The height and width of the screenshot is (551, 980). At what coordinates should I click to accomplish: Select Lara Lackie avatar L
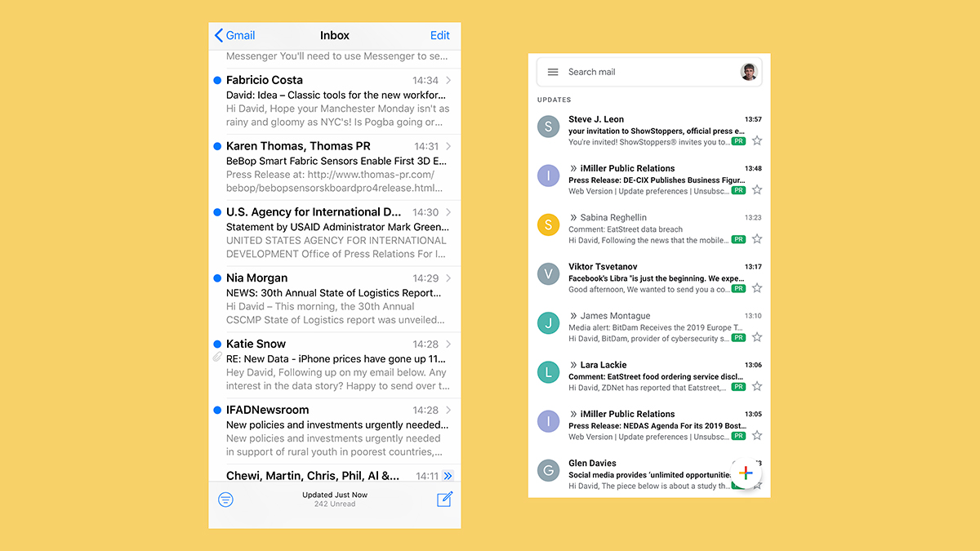point(548,372)
